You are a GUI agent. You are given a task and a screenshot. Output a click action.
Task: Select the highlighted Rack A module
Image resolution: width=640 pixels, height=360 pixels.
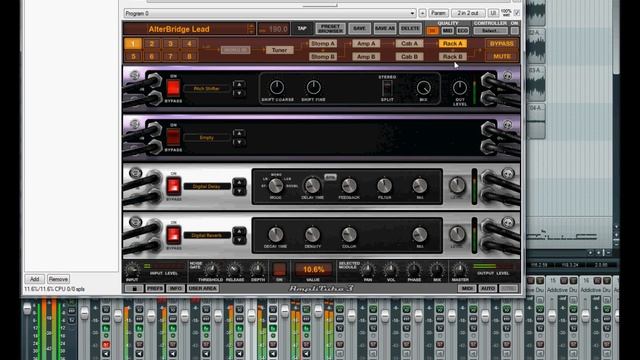point(453,44)
